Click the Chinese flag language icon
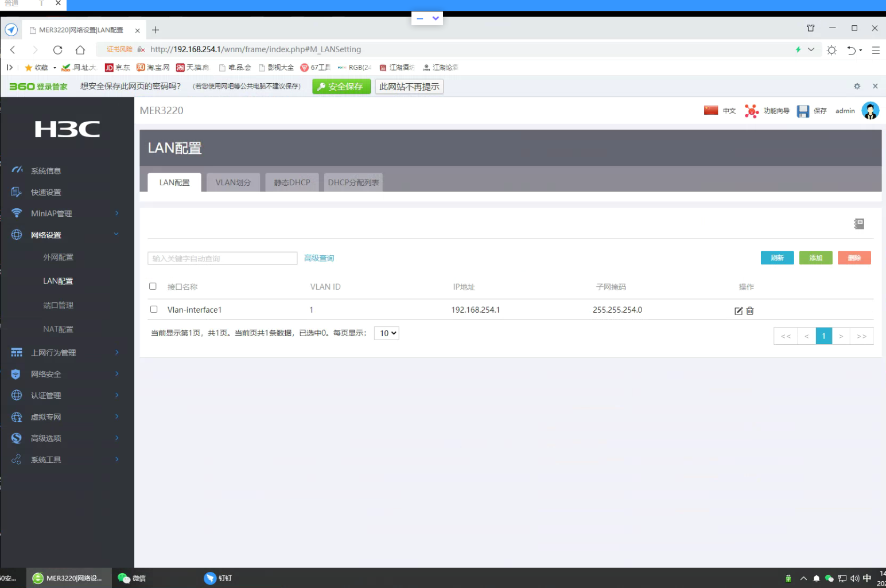The width and height of the screenshot is (886, 588). tap(711, 110)
